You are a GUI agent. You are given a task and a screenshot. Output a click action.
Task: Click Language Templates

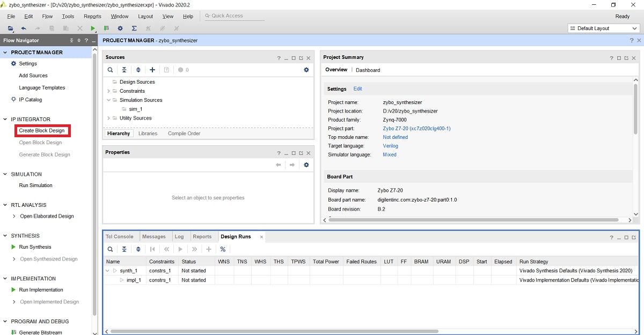[x=42, y=87]
